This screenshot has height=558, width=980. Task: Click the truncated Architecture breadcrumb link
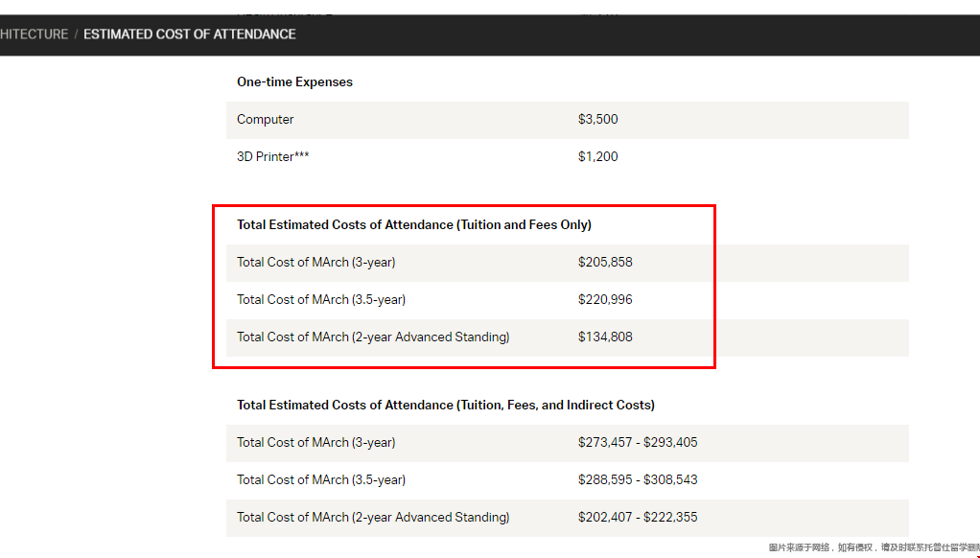[35, 35]
